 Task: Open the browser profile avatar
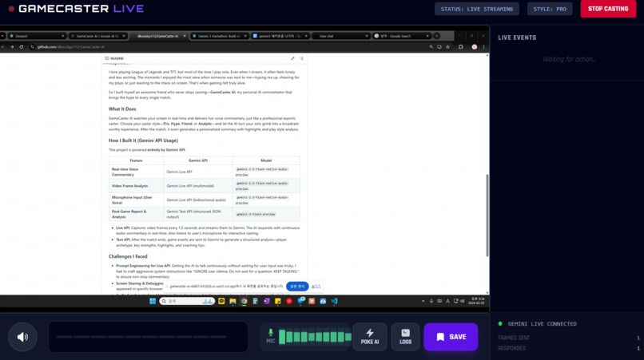point(474,47)
